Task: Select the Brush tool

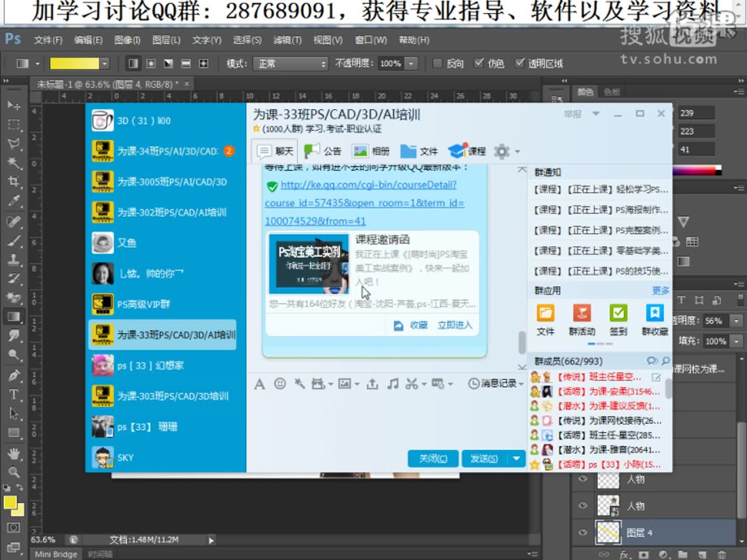Action: [x=14, y=241]
